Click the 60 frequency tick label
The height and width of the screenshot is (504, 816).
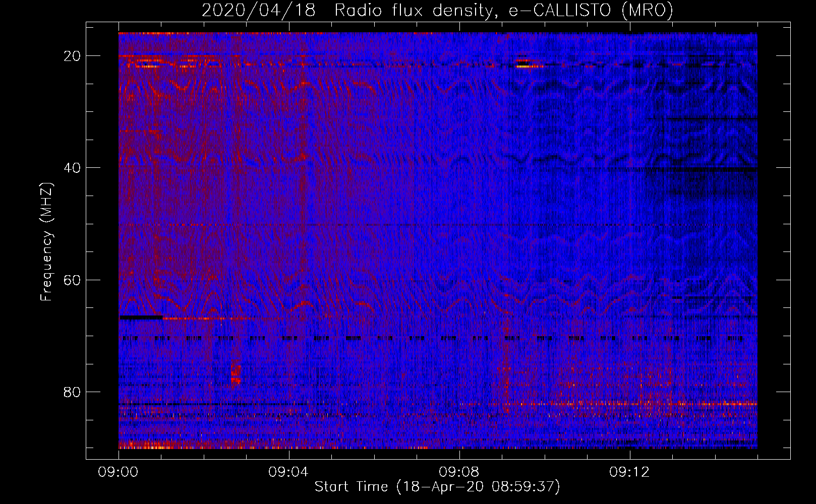(x=73, y=280)
